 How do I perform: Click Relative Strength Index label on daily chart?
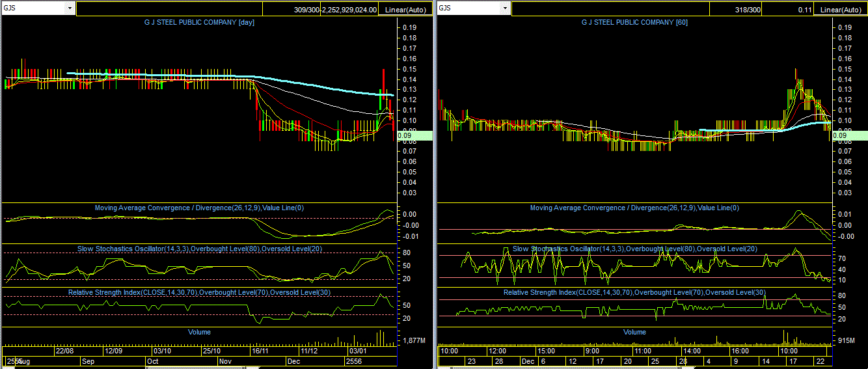[x=199, y=293]
